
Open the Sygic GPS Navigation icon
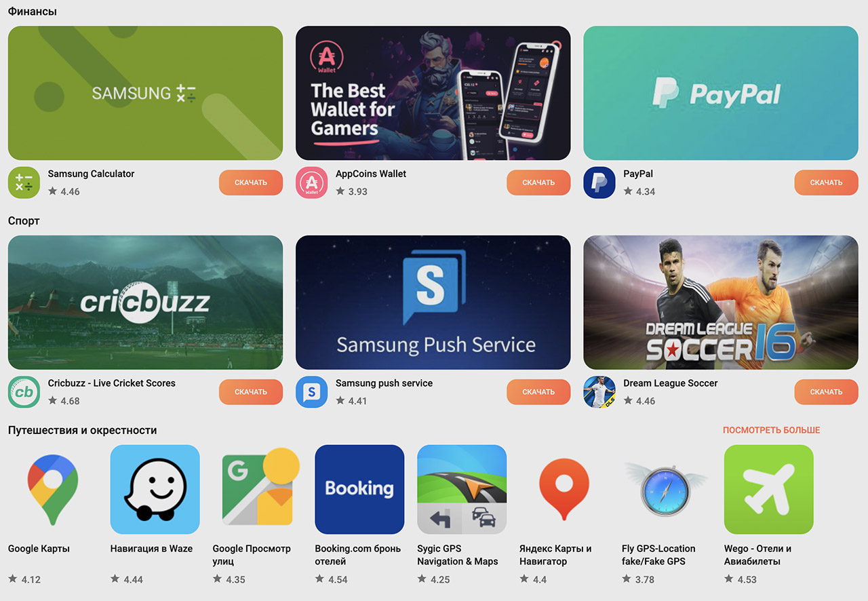(x=462, y=490)
